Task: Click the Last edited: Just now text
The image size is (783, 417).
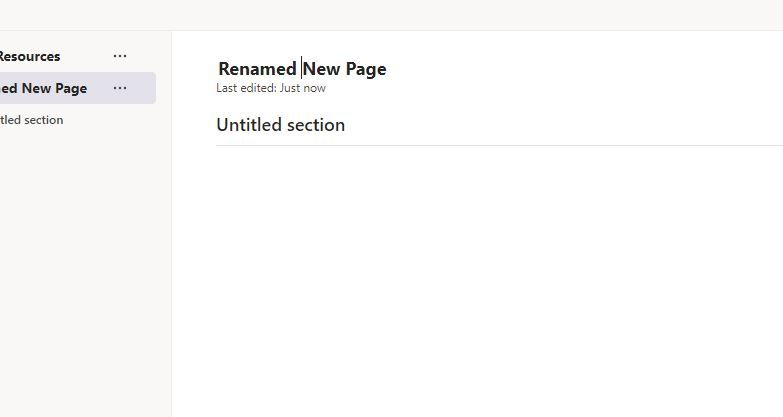Action: coord(271,88)
